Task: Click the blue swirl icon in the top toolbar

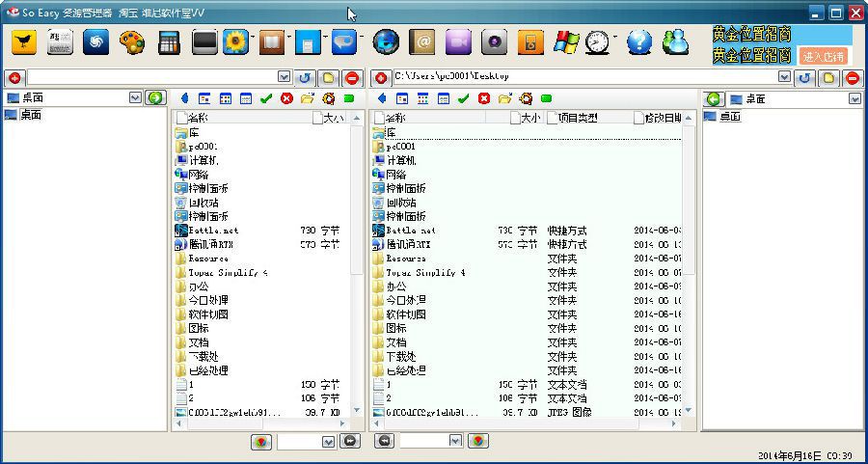Action: 95,42
